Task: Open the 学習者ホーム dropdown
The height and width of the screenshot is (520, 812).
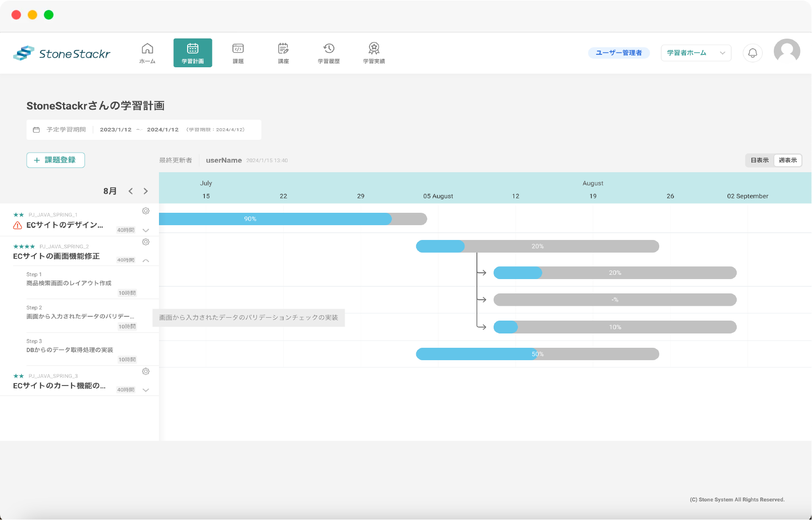Action: click(x=696, y=53)
